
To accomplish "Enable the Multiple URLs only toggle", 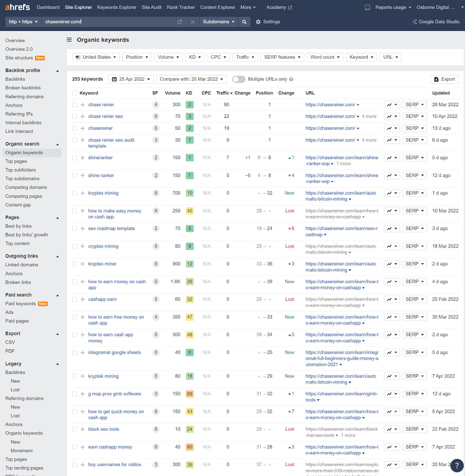I will click(x=239, y=79).
